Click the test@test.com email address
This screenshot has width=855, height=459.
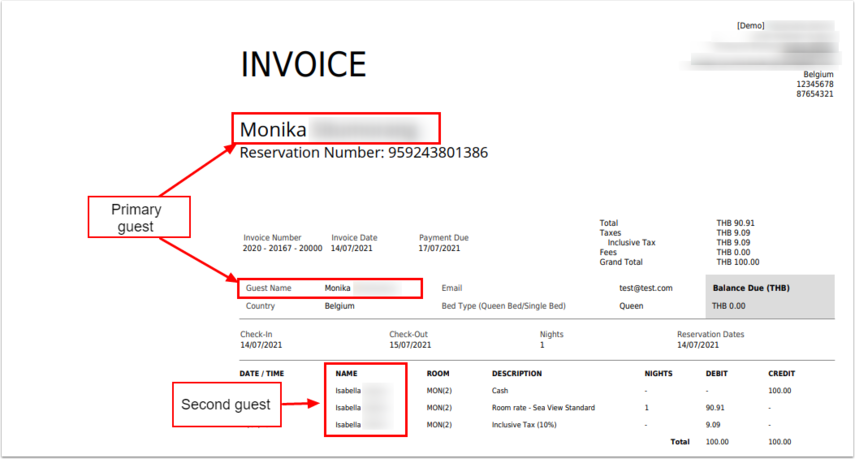645,288
